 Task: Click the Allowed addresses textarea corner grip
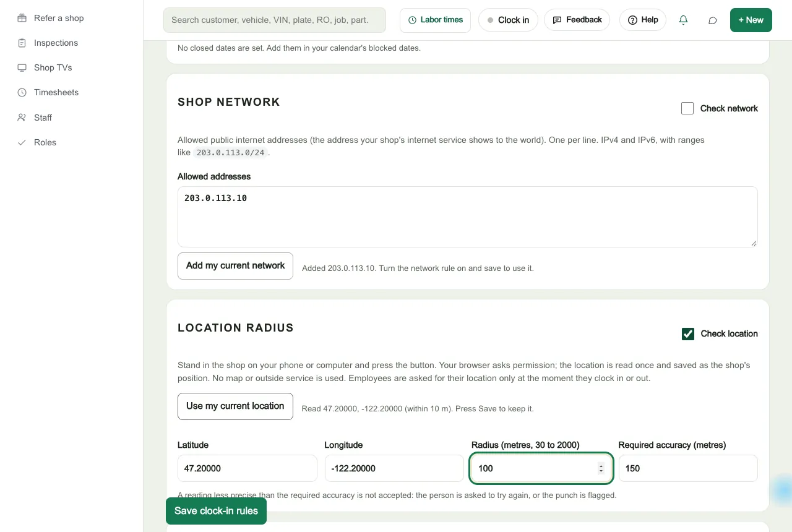point(754,243)
